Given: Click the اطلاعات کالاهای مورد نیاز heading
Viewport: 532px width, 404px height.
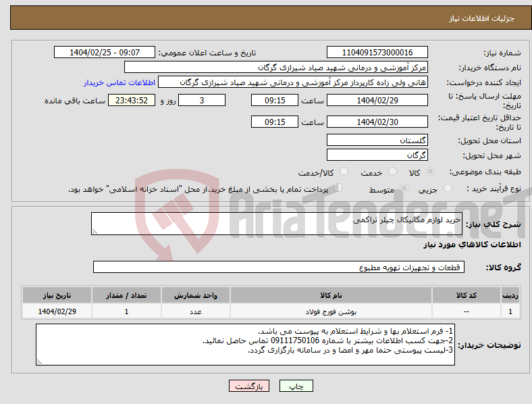Looking at the screenshot, I should click(472, 245).
